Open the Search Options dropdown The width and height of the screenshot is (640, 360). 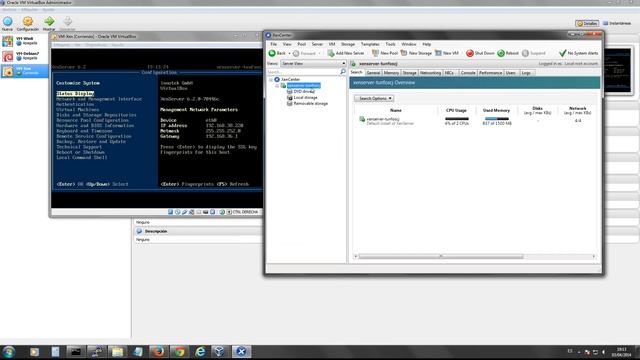(374, 98)
